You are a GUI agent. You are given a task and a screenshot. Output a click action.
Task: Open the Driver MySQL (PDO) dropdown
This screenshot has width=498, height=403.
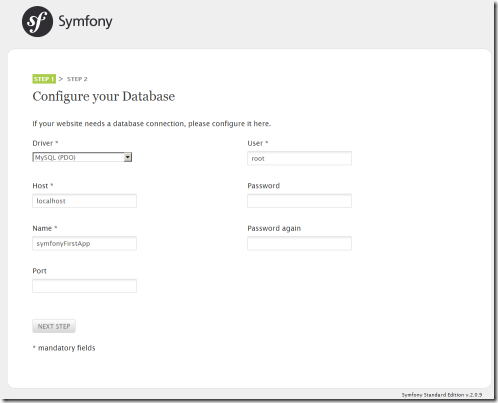click(82, 157)
